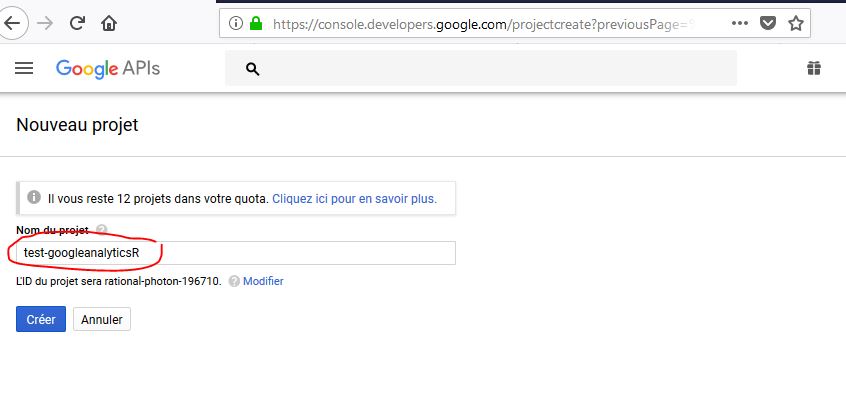This screenshot has width=846, height=407.
Task: Click the 'Nom du projet' label
Action: [x=52, y=230]
